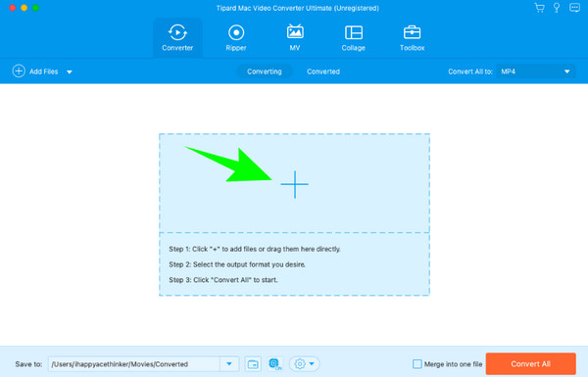Image resolution: width=588 pixels, height=377 pixels.
Task: Open the Collage tool
Action: point(353,38)
